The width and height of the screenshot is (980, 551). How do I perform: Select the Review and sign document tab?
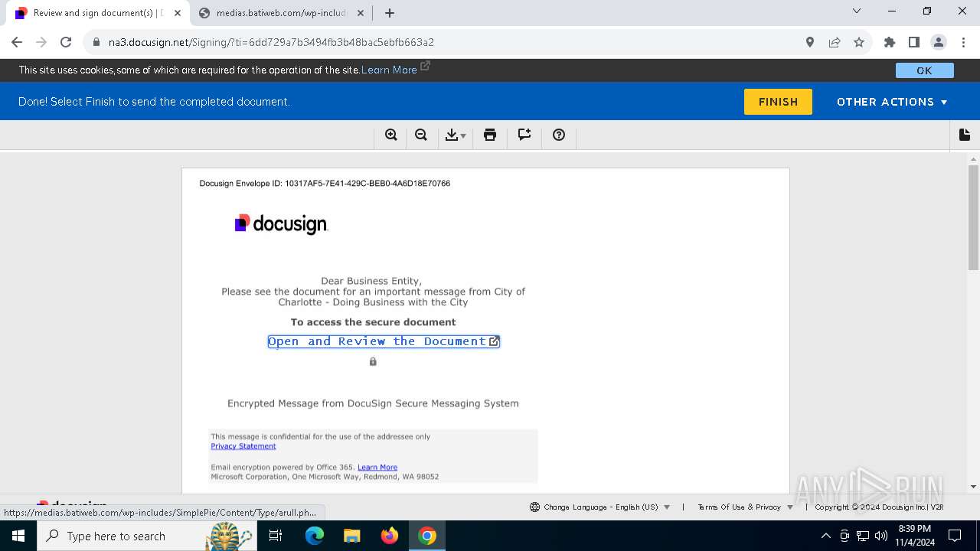pos(96,13)
